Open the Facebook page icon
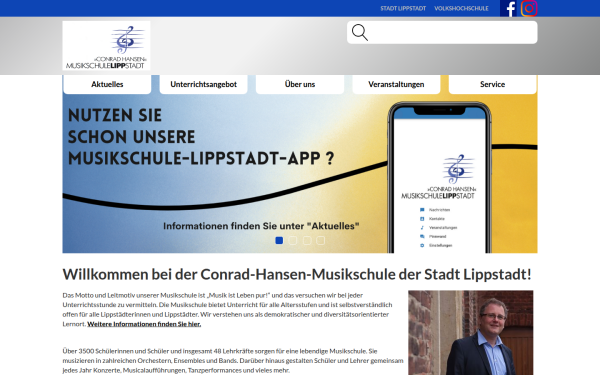Image resolution: width=600 pixels, height=375 pixels. (508, 8)
